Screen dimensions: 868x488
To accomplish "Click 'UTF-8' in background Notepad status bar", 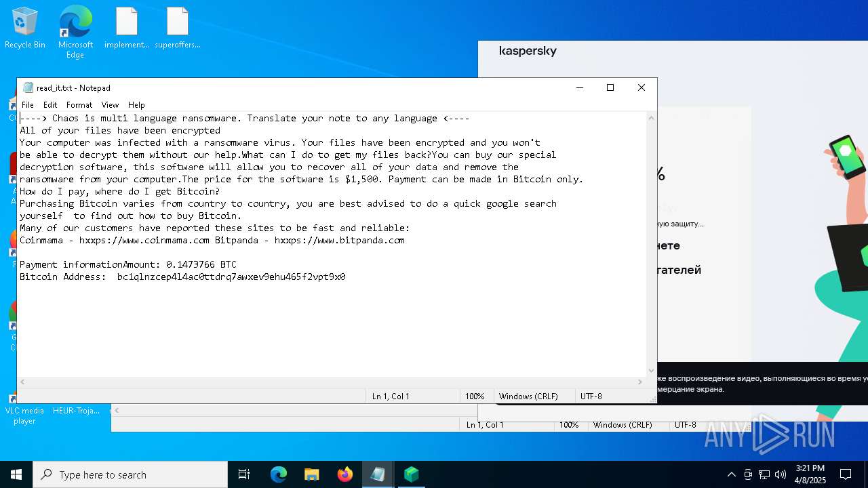I will point(686,425).
